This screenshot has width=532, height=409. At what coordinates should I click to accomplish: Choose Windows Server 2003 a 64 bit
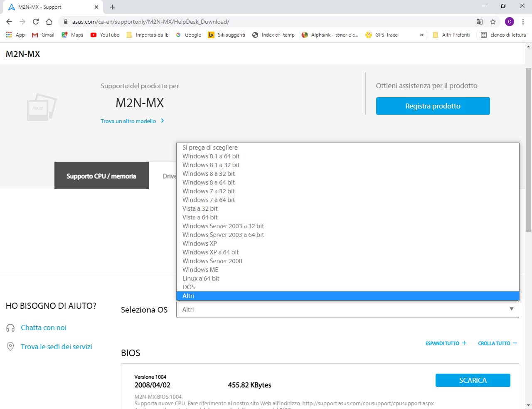tap(347, 235)
